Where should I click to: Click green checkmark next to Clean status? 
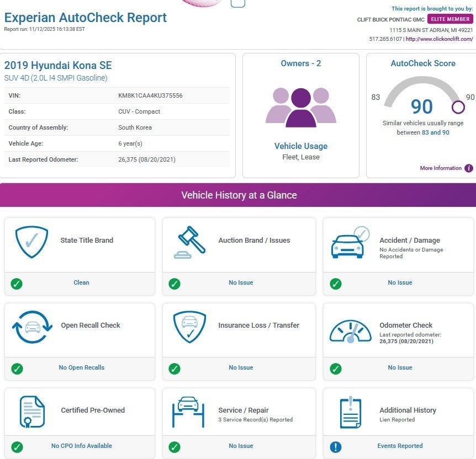point(17,284)
